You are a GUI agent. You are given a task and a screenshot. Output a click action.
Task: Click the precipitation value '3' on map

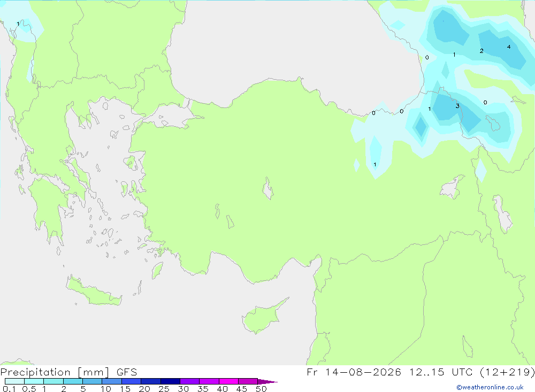pyautogui.click(x=457, y=106)
